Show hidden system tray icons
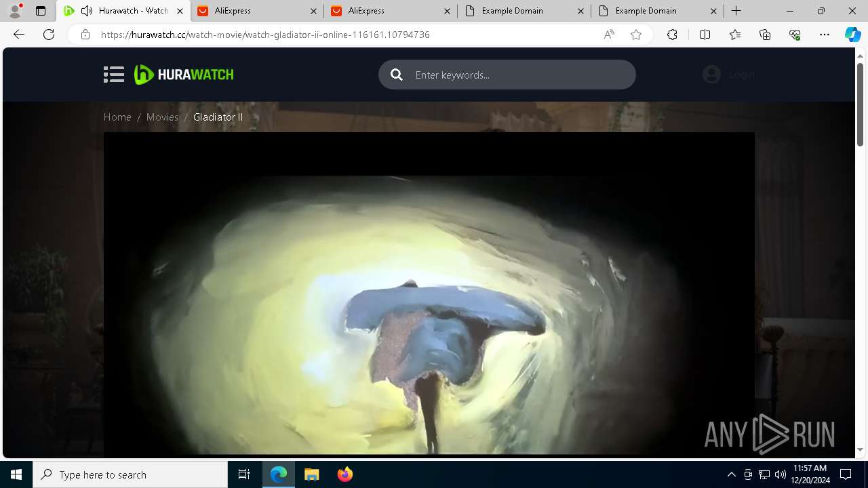 tap(732, 474)
